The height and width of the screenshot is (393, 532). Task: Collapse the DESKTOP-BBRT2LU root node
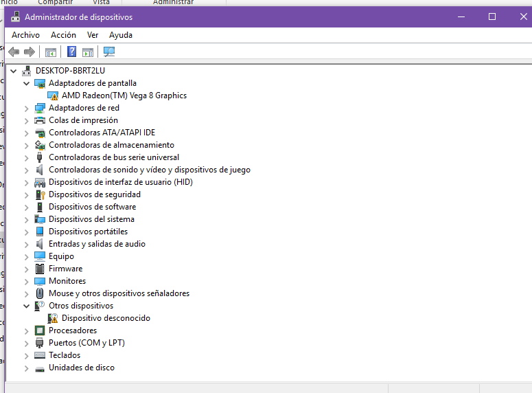14,71
